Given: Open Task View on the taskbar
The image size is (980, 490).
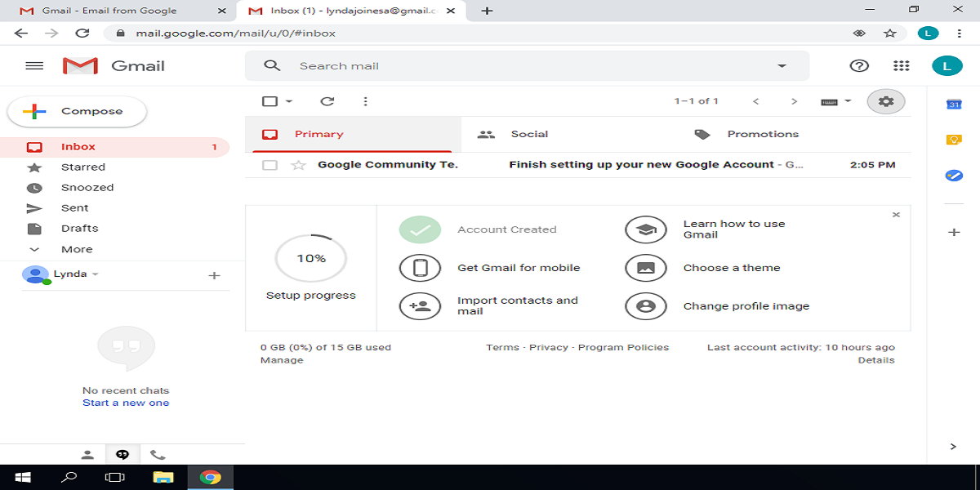Looking at the screenshot, I should click(x=116, y=477).
